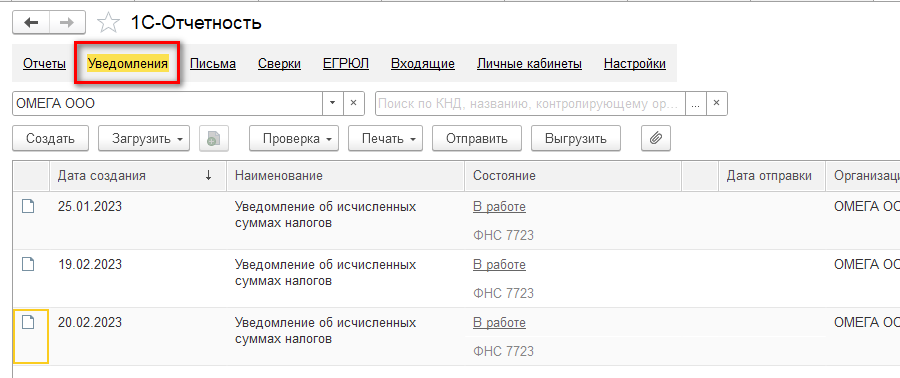Expand the ОМЕГА ООО organization dropdown
The image size is (900, 378).
pos(333,103)
